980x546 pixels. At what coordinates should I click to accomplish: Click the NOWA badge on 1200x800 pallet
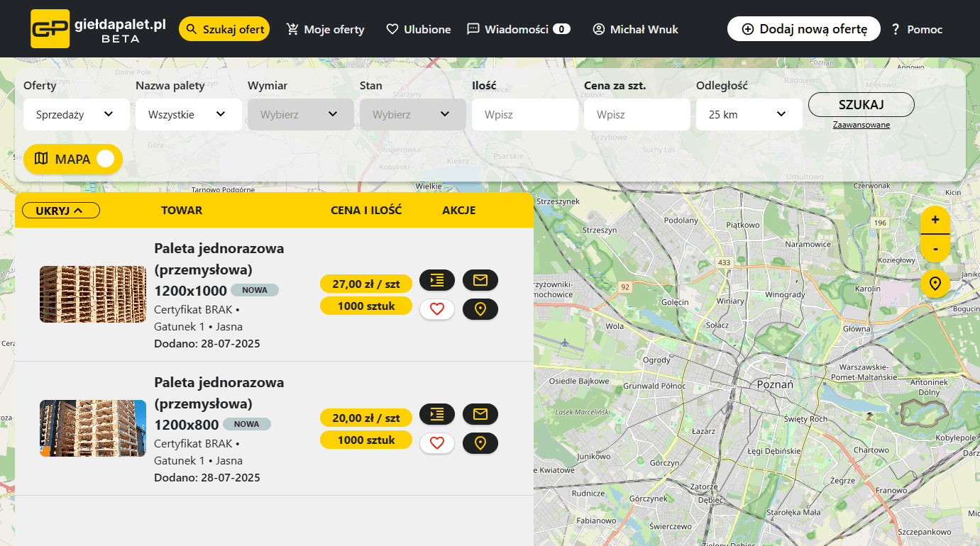pos(247,424)
